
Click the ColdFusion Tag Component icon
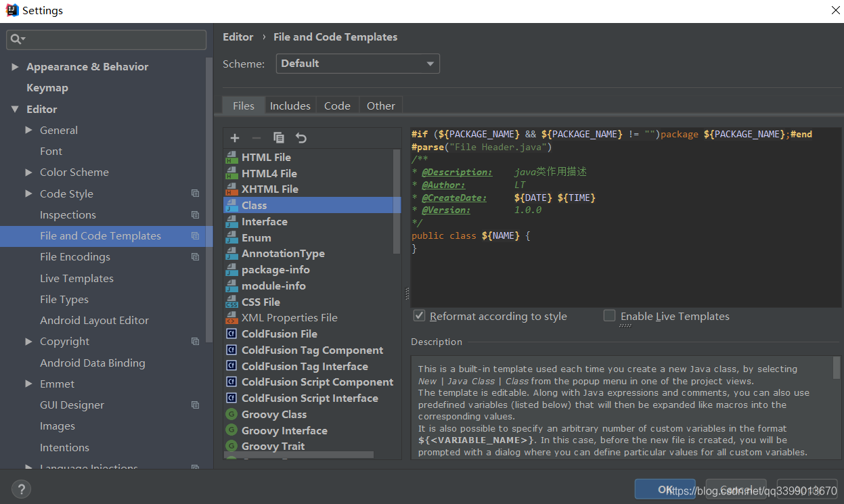pyautogui.click(x=231, y=350)
